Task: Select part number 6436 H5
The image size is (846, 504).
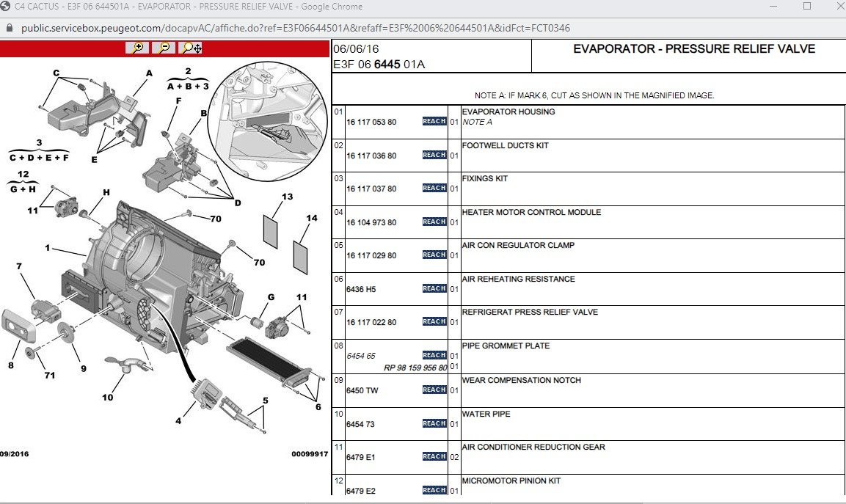Action: (361, 289)
